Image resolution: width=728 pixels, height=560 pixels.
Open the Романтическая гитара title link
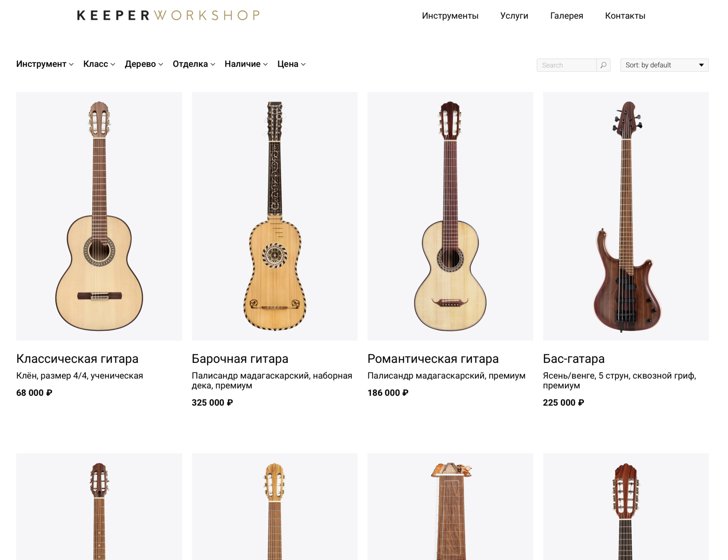(x=433, y=359)
